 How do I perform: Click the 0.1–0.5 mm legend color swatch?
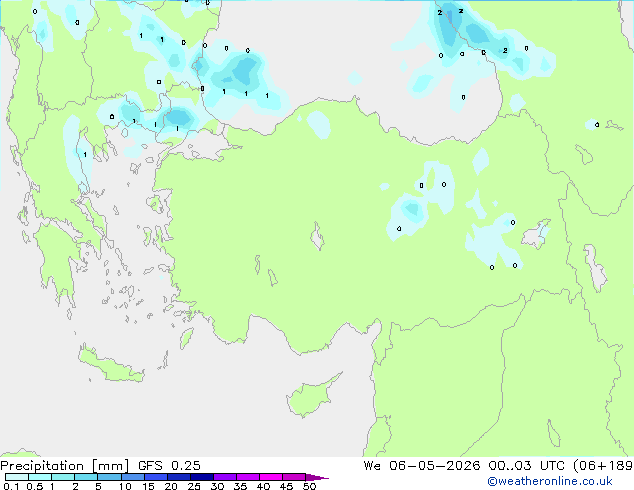[17, 477]
